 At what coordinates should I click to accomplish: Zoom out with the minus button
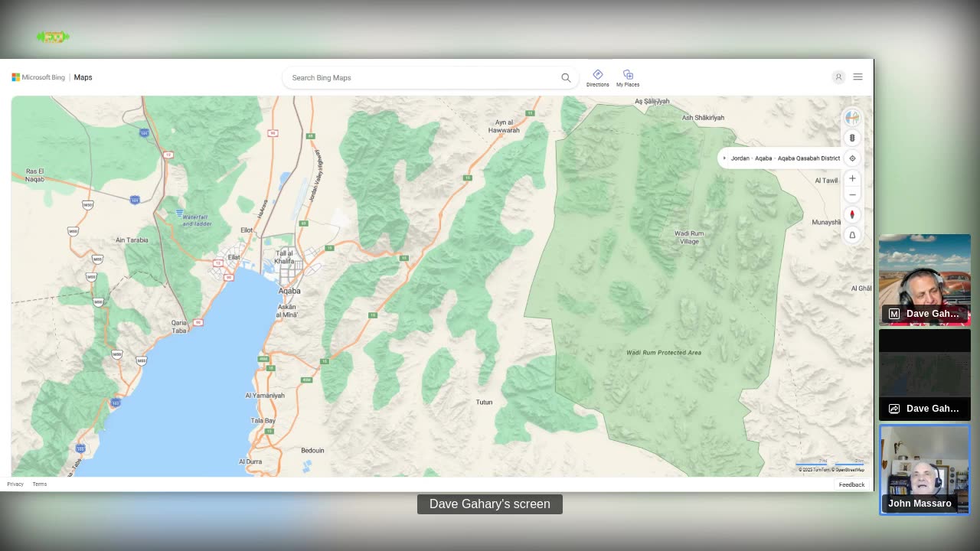[x=852, y=195]
